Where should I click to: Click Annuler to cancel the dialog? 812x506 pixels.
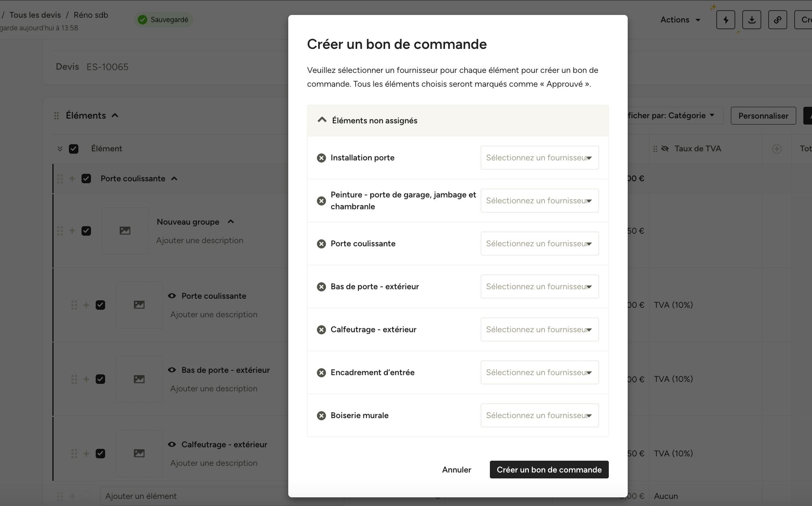456,470
